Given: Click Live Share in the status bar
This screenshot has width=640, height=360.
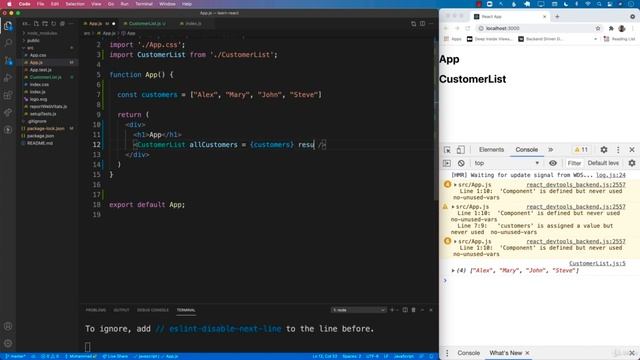Looking at the screenshot, I should tap(115, 356).
